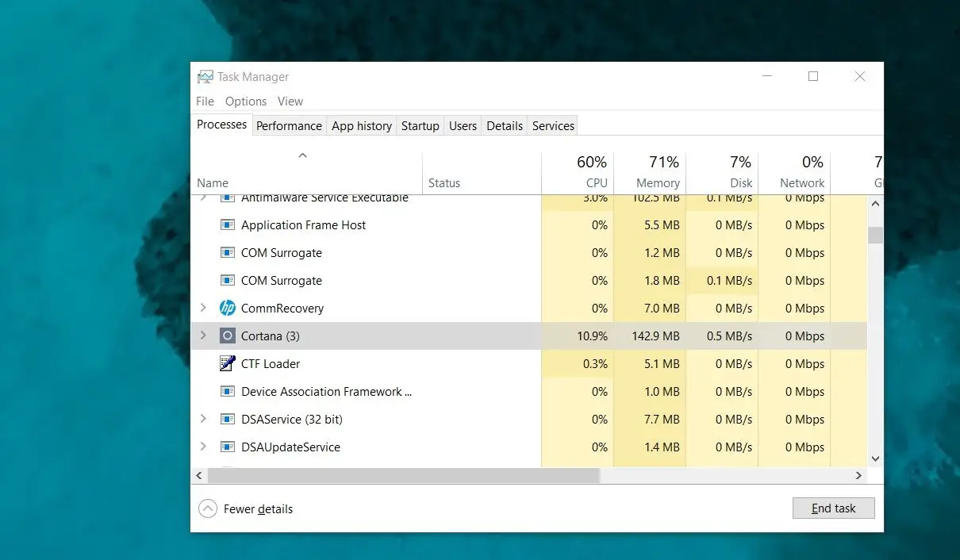
Task: Select the Cortana process icon
Action: [228, 336]
